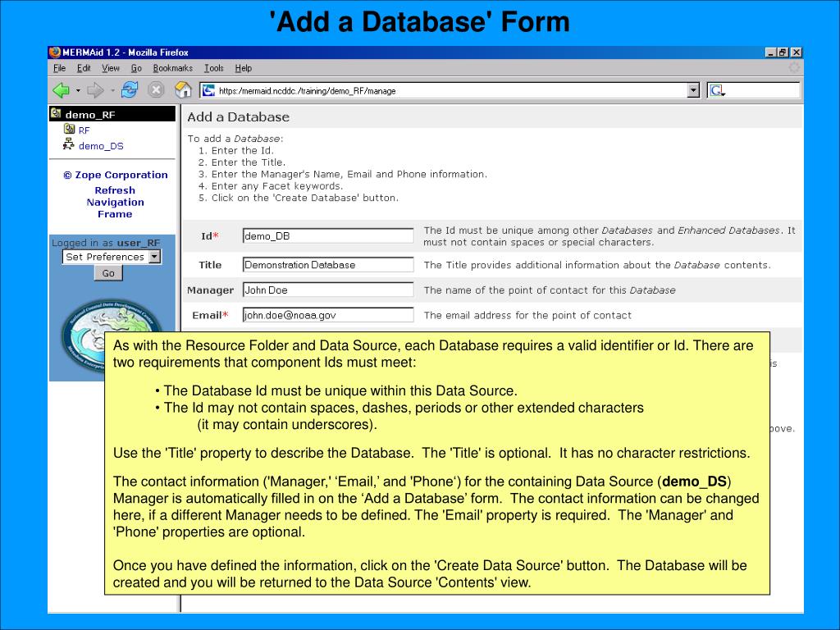Viewport: 840px width, 630px height.
Task: Open the demo_DS tree link
Action: pos(101,146)
